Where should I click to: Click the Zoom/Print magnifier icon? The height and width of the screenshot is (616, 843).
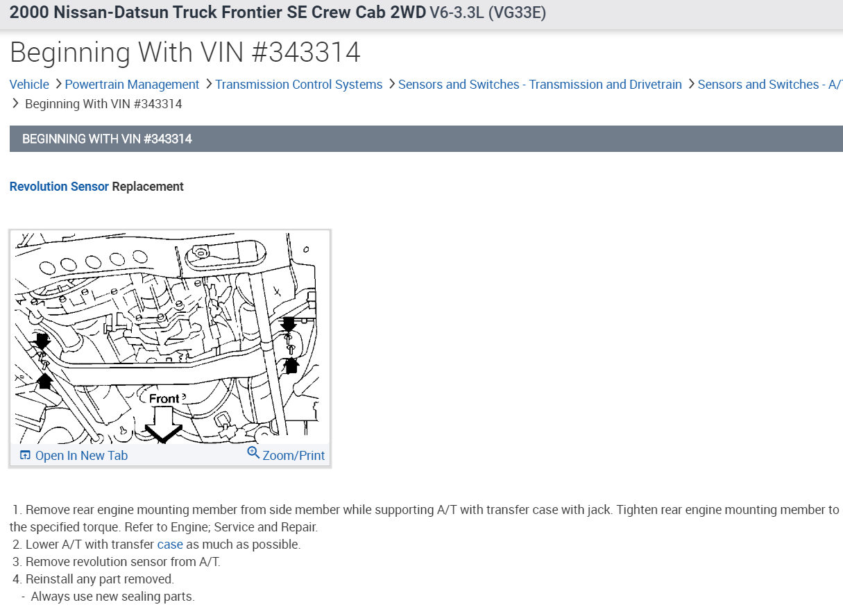click(253, 453)
